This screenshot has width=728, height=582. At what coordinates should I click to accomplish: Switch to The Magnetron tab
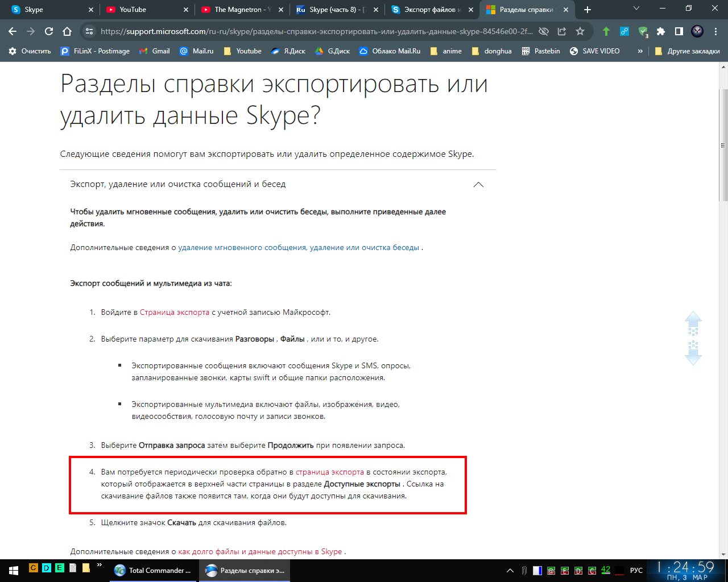(x=242, y=10)
